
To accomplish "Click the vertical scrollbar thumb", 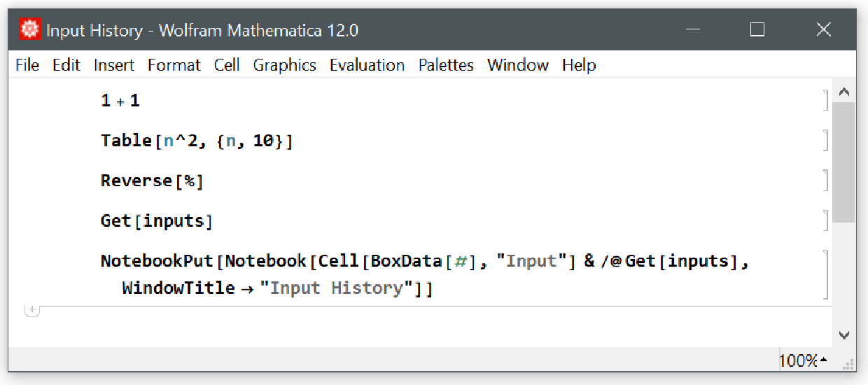I will (843, 161).
